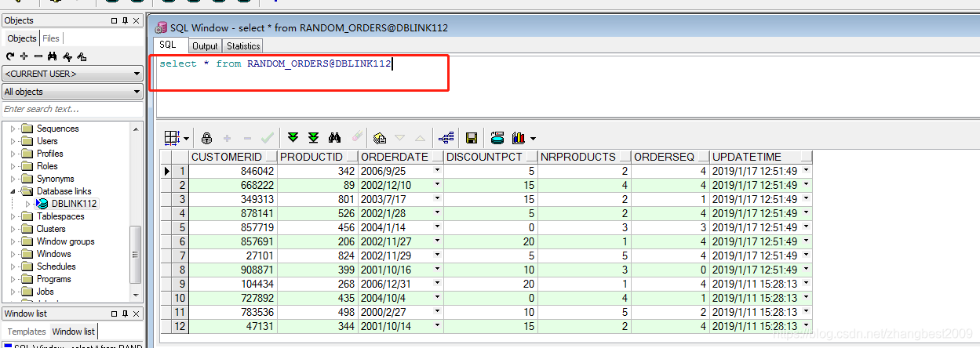The image size is (980, 348).
Task: Float the Window list panel using square icon
Action: tap(114, 314)
